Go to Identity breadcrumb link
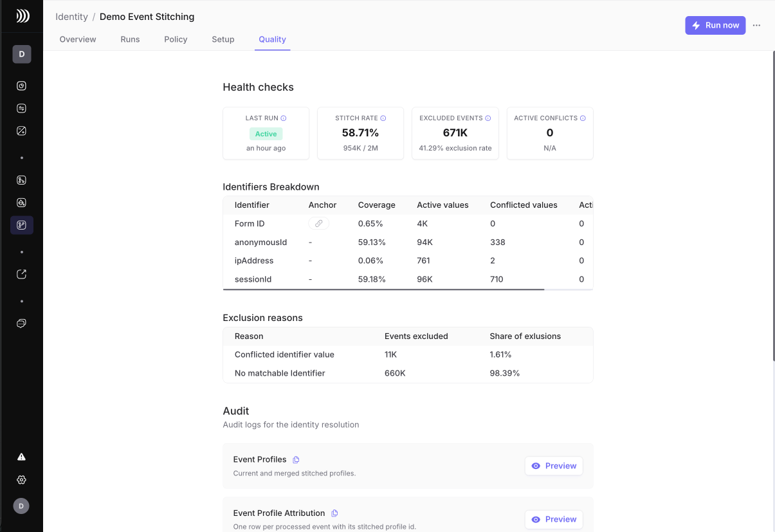This screenshot has height=532, width=775. (x=71, y=17)
